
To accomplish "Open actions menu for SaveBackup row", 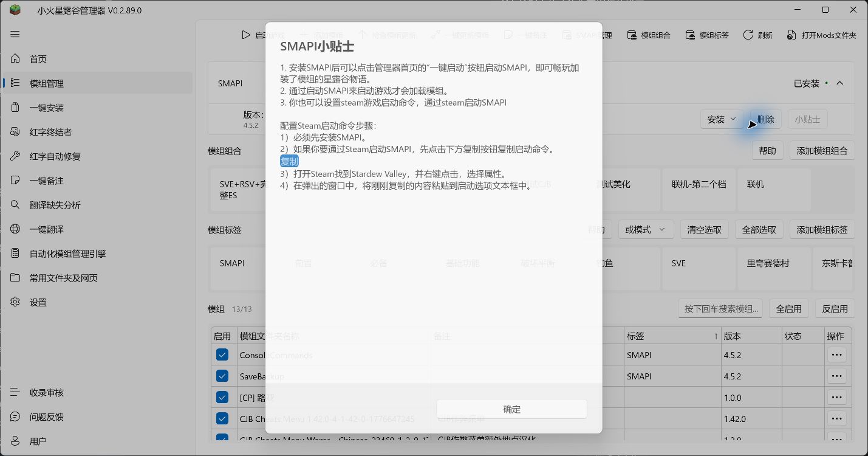I will point(837,376).
